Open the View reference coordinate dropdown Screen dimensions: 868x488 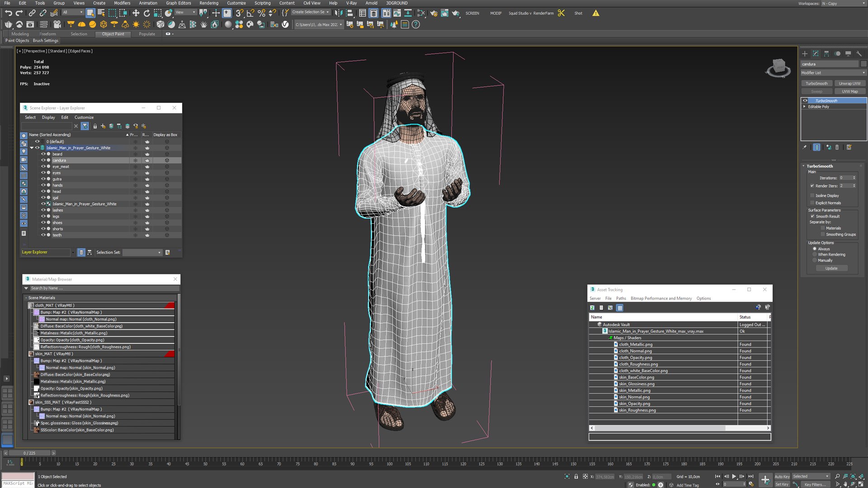coord(185,12)
